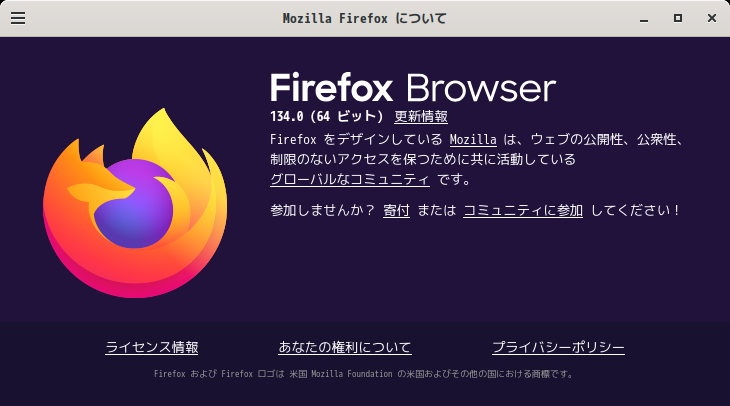Open the hamburger menu in the title bar
The image size is (730, 406).
[18, 18]
